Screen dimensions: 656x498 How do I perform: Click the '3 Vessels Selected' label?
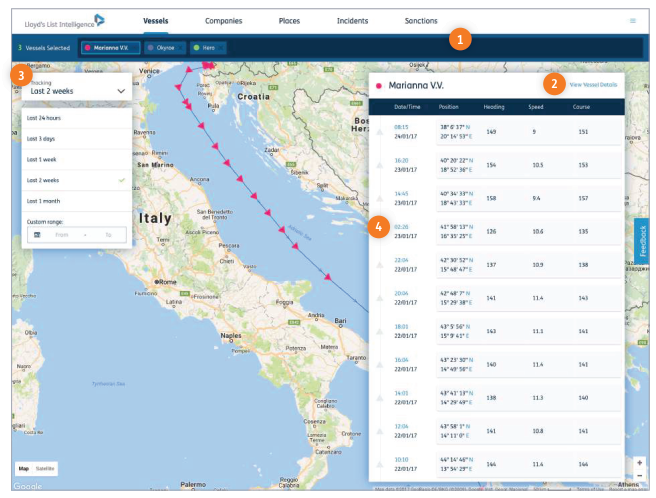44,48
